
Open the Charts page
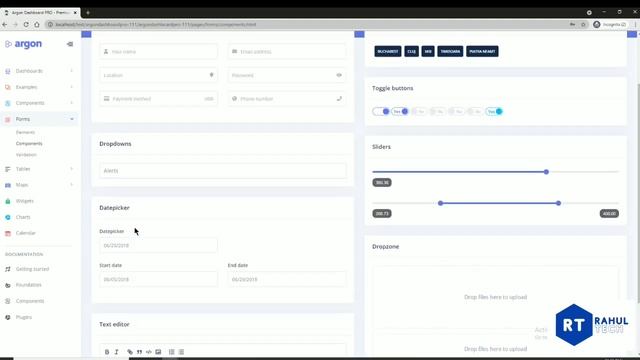23,217
